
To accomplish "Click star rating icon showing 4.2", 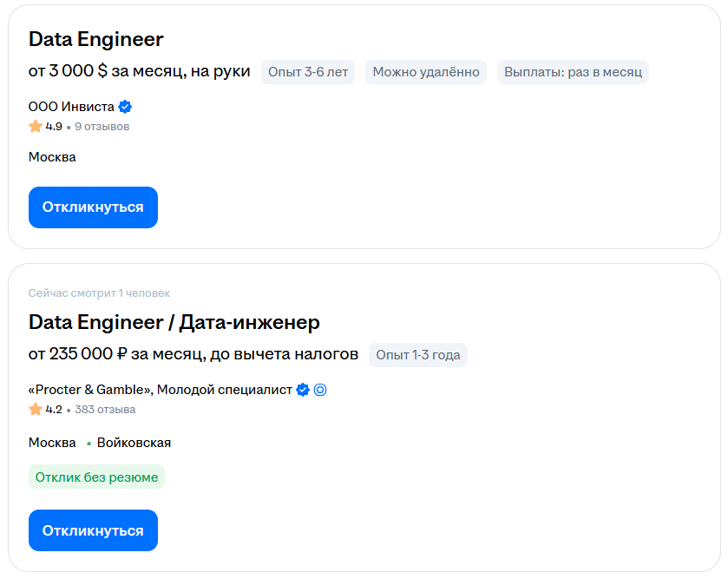I will pos(36,410).
